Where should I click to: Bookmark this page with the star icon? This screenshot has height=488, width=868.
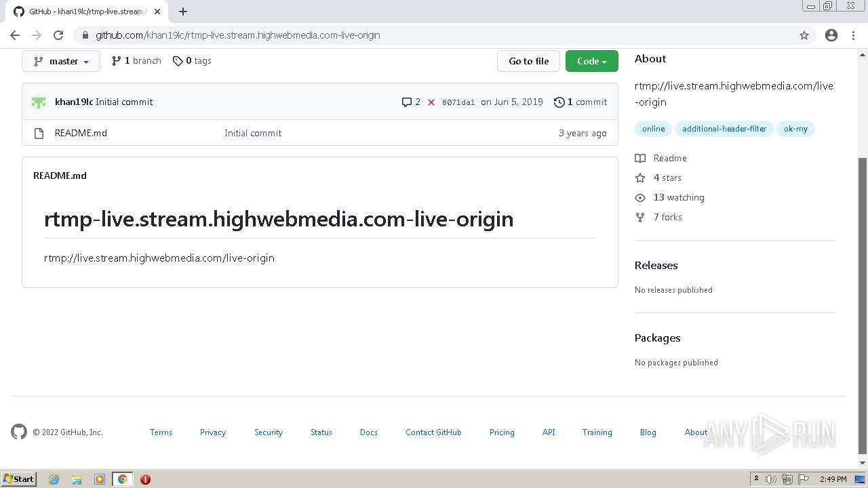click(804, 35)
